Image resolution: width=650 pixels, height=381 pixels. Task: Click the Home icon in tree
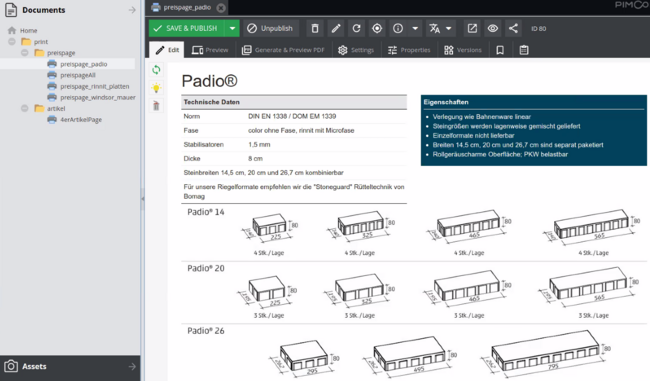(x=12, y=30)
